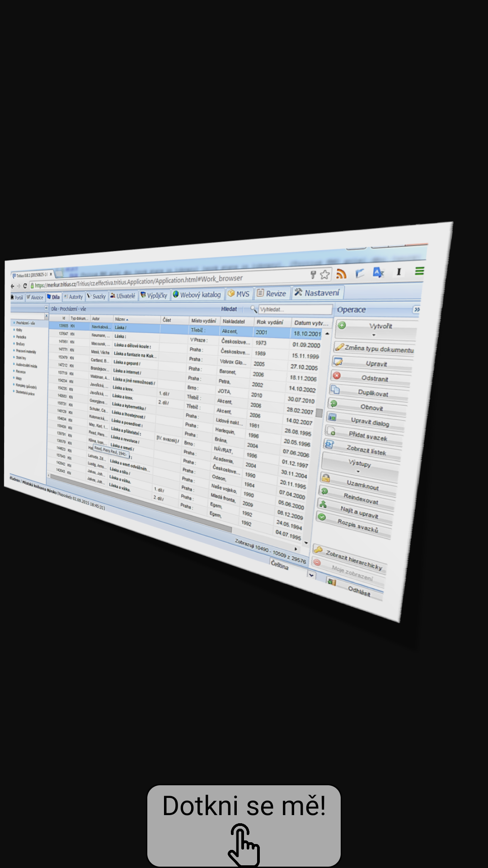Click the bookmark star icon in address bar
Viewport: 488px width, 868px height.
click(x=324, y=274)
